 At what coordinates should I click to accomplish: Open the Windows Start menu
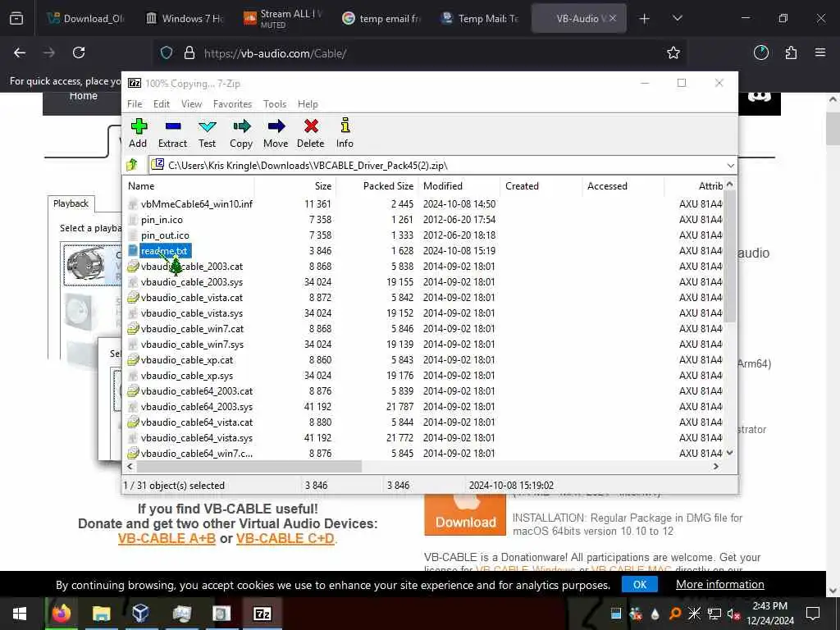20,614
